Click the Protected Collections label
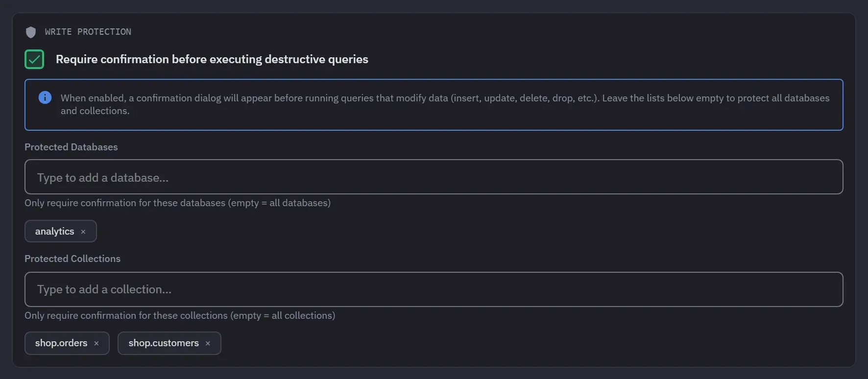The width and height of the screenshot is (868, 379). (72, 259)
